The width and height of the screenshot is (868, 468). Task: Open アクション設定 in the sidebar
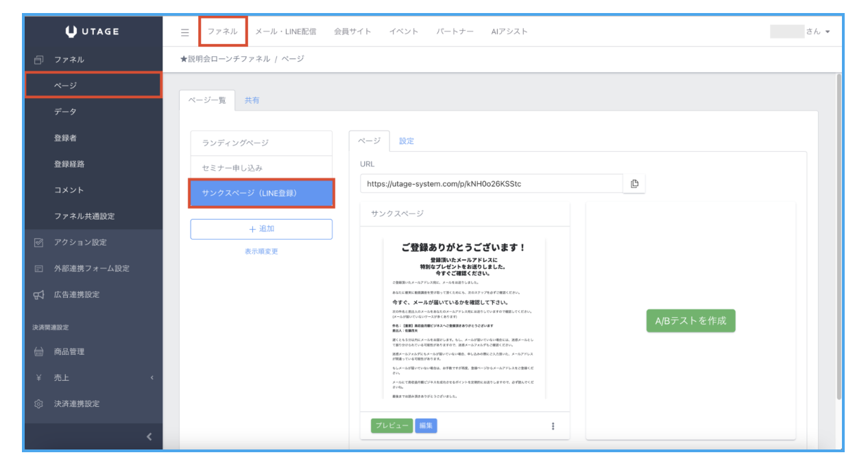tap(80, 242)
